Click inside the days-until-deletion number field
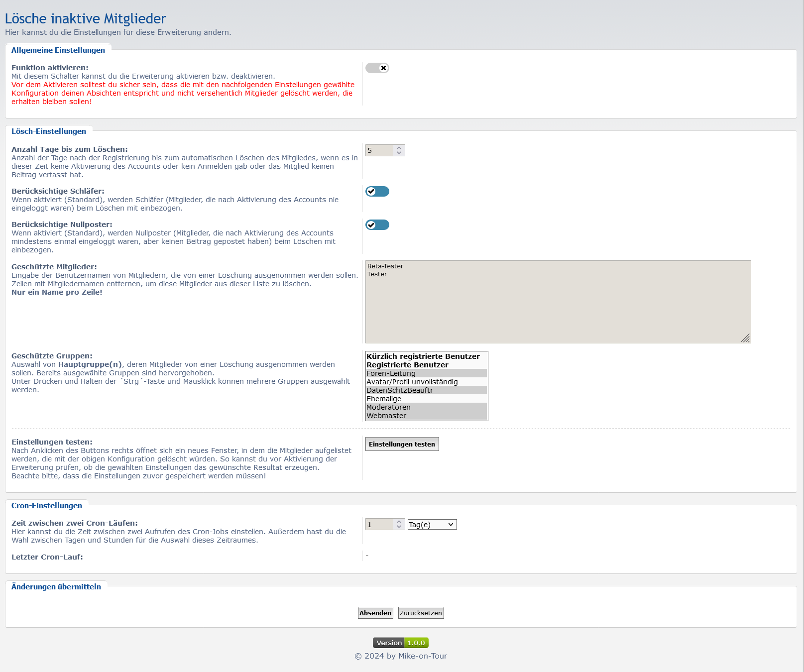This screenshot has height=672, width=804. pyautogui.click(x=379, y=150)
